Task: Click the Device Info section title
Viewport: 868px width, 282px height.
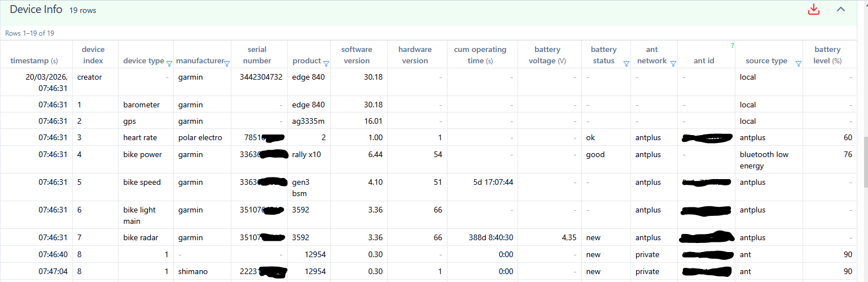Action: point(36,10)
